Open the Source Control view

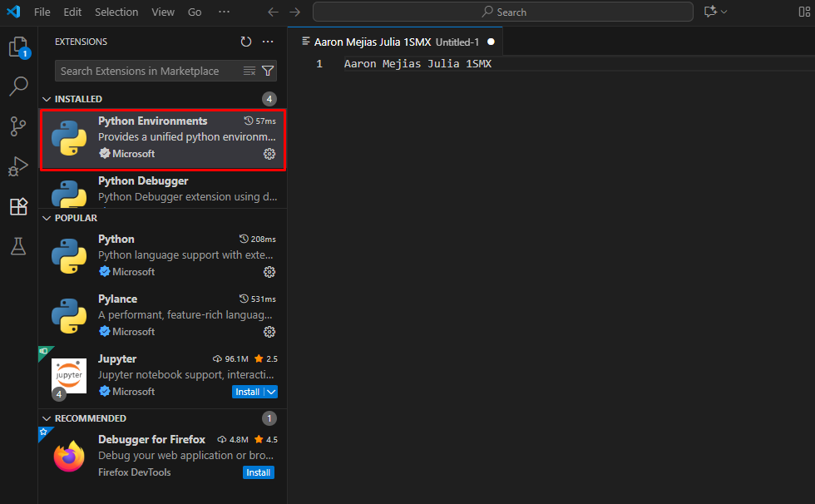18,126
